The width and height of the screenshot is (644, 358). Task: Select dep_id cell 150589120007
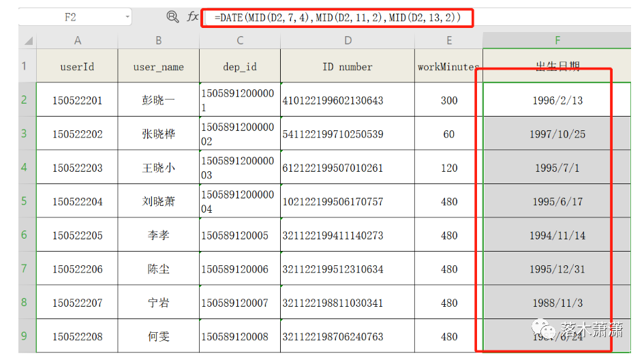tap(240, 303)
